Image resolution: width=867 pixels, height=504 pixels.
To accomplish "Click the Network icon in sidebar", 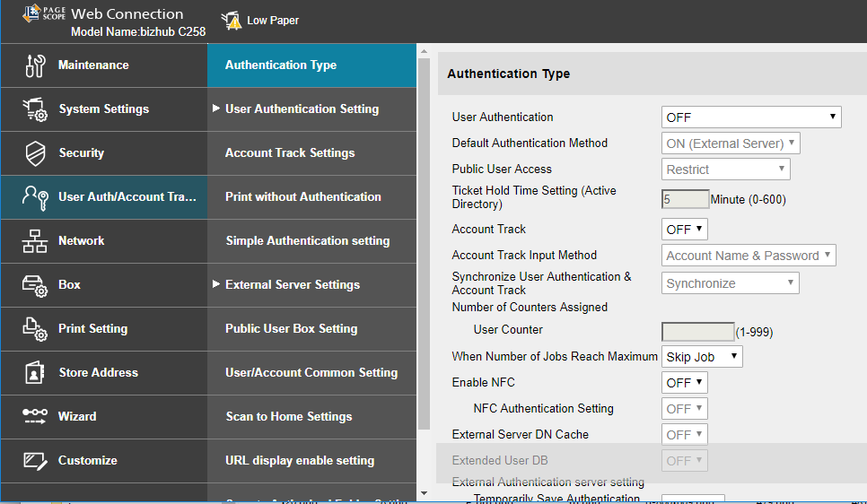I will pos(35,241).
